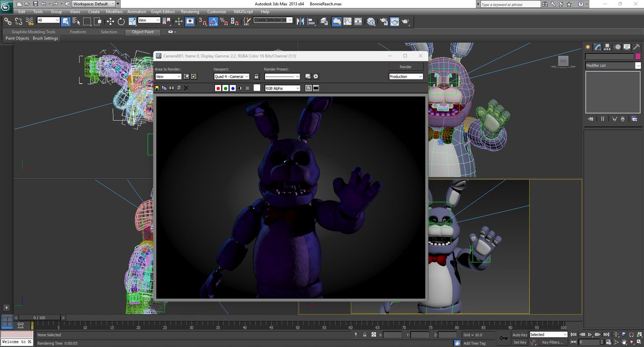644x347 pixels.
Task: Clear the rendered image with X icon
Action: (186, 88)
